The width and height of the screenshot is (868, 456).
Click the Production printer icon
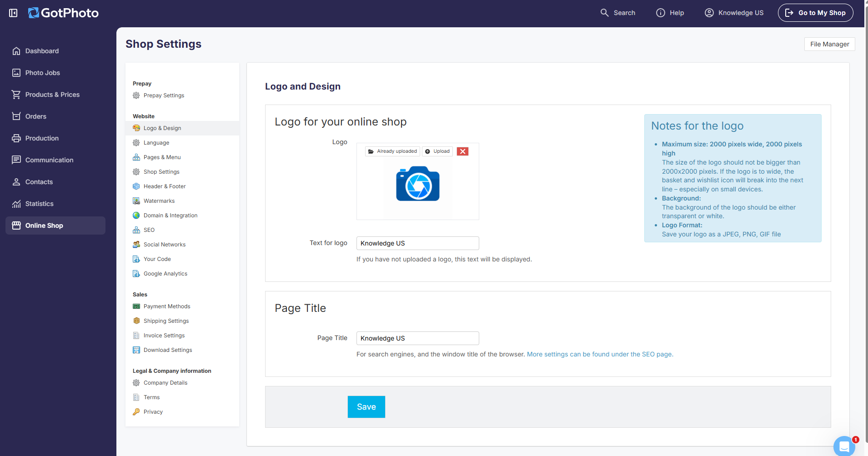[x=16, y=138]
